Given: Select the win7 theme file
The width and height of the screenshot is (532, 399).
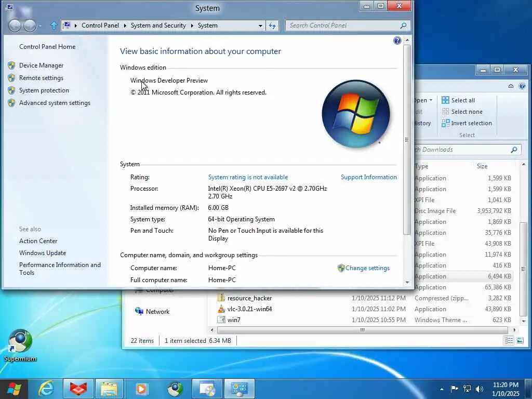Looking at the screenshot, I should point(234,320).
